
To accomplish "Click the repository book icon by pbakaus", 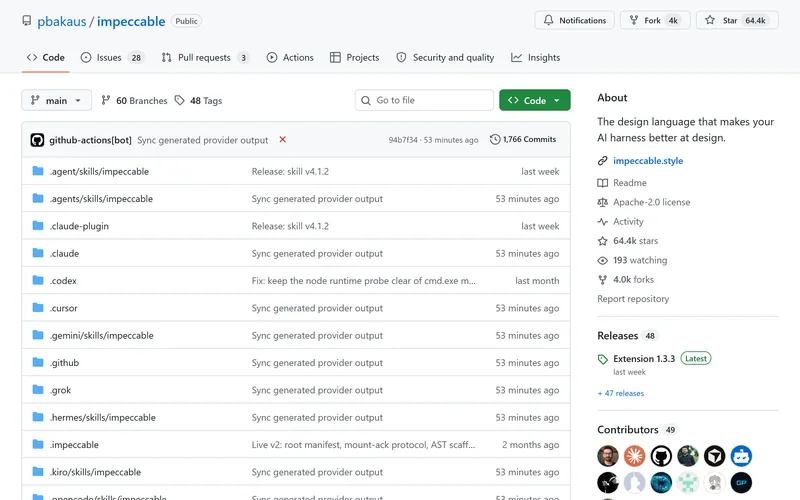I will (x=27, y=21).
